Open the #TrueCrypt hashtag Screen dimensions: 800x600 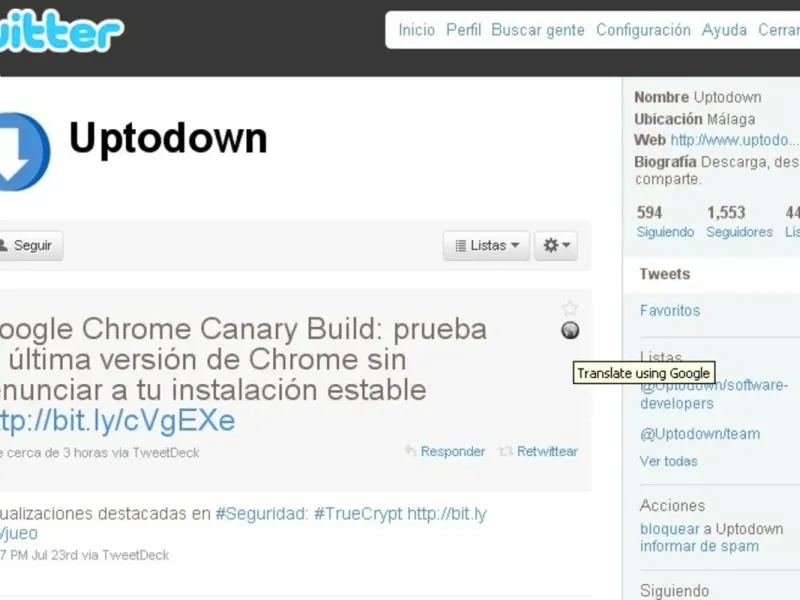pyautogui.click(x=358, y=514)
